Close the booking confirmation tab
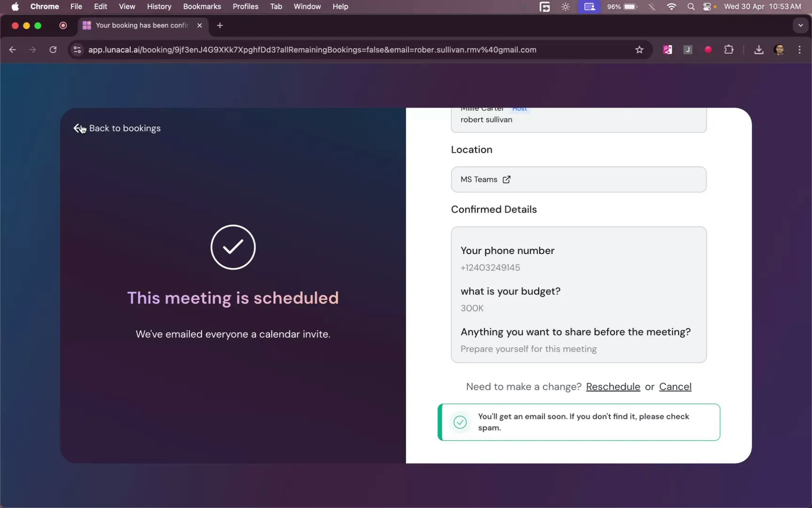The width and height of the screenshot is (812, 508). pos(200,25)
